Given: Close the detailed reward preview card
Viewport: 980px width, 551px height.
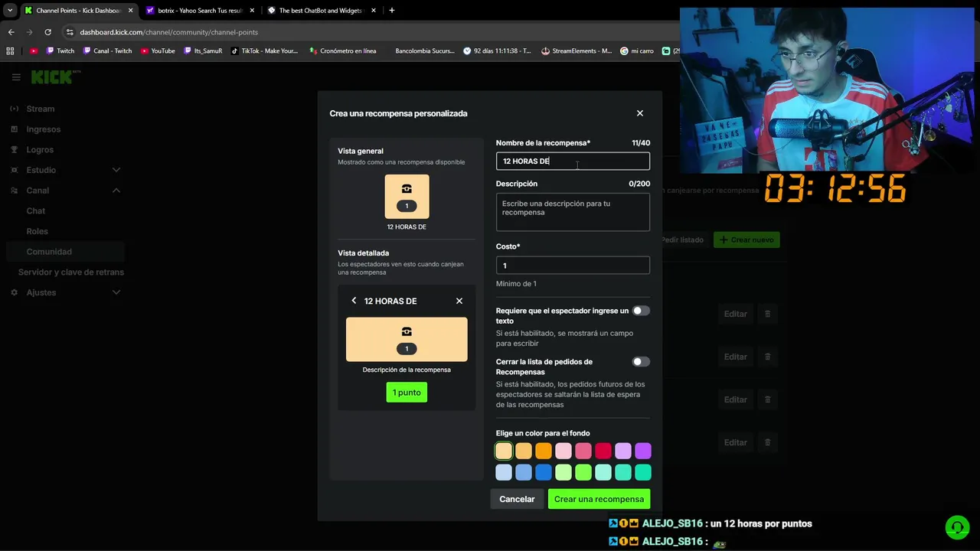Looking at the screenshot, I should click(459, 301).
